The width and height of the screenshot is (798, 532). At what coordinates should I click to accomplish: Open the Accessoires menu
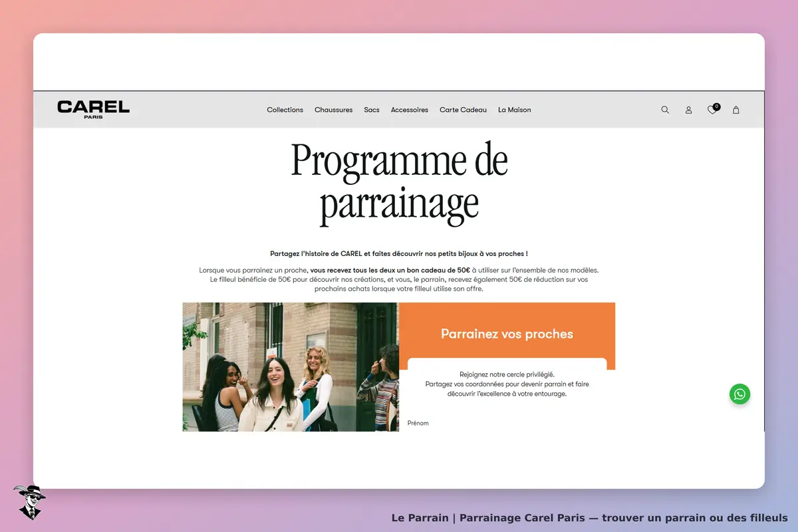coord(410,110)
